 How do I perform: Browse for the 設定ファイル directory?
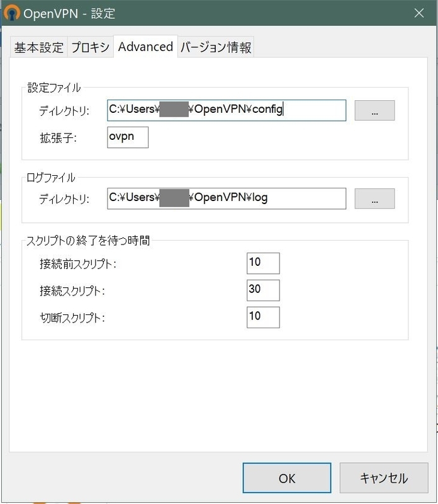[374, 110]
